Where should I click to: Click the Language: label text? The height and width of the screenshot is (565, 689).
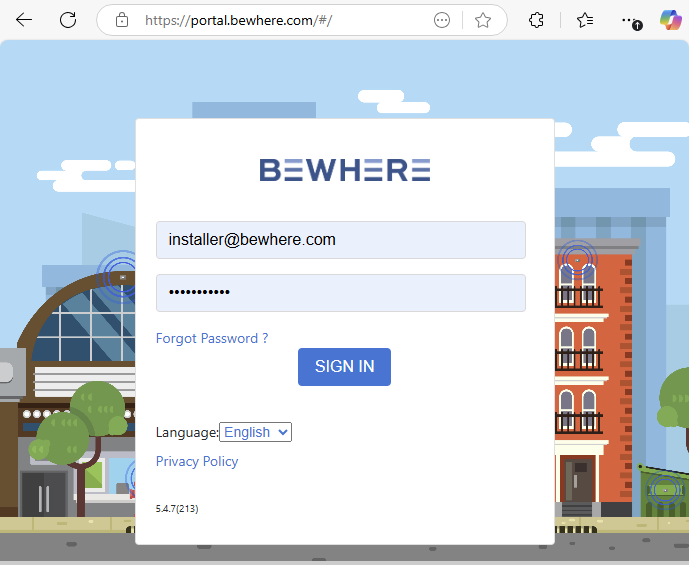(x=187, y=433)
